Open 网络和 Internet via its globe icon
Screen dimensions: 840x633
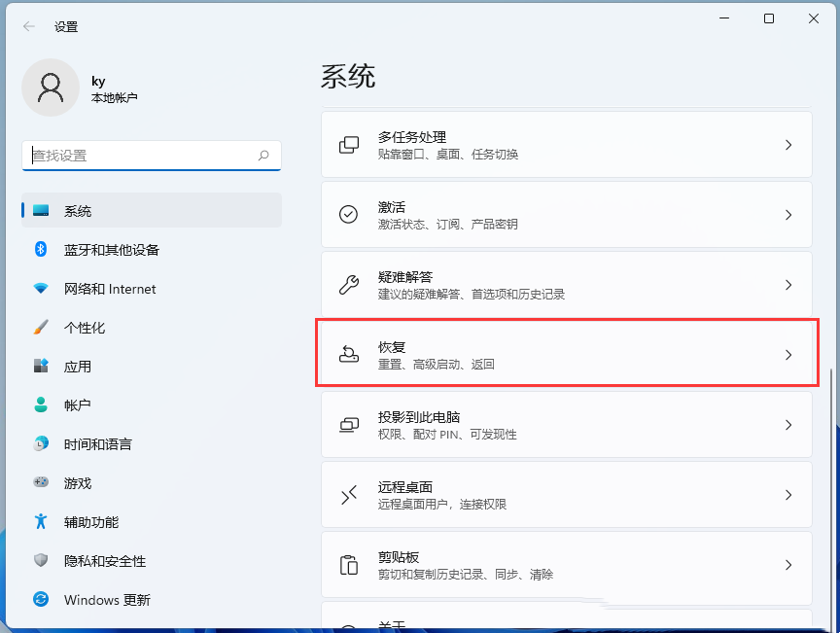(x=41, y=289)
